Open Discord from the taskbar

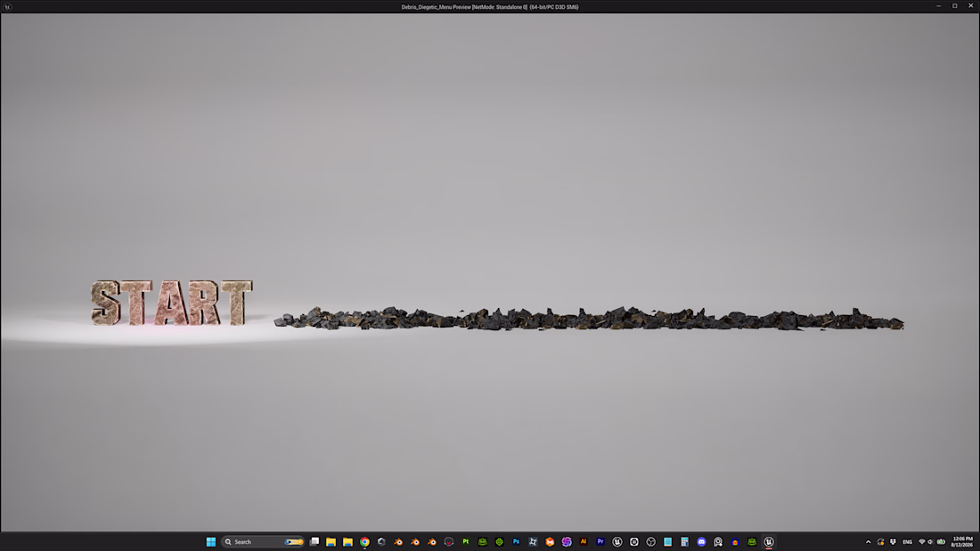coord(701,541)
